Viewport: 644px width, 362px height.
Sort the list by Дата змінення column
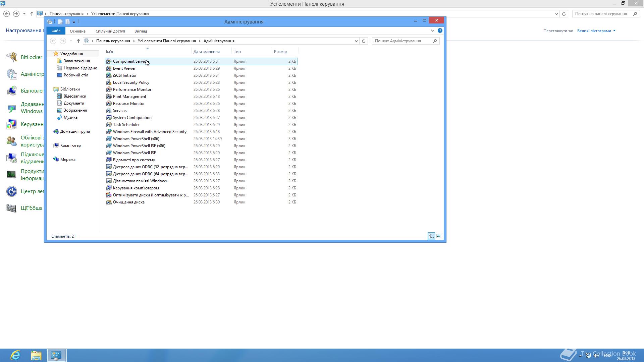[x=212, y=52]
